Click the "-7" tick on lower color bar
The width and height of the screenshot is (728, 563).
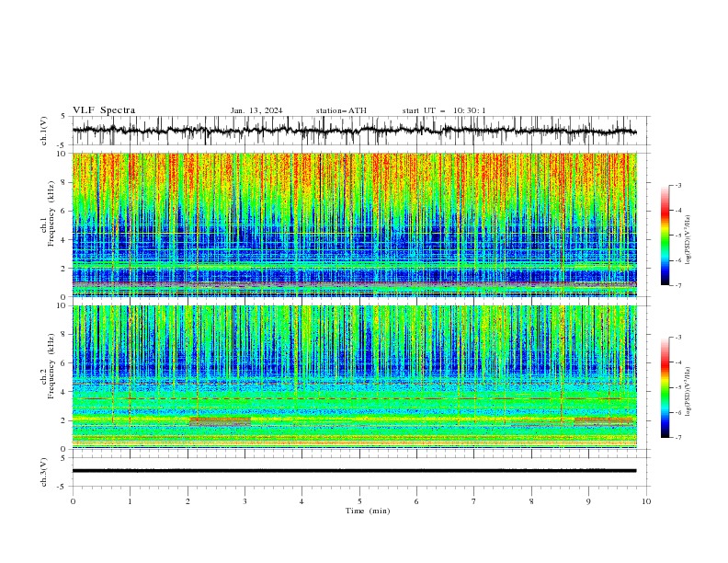point(678,438)
